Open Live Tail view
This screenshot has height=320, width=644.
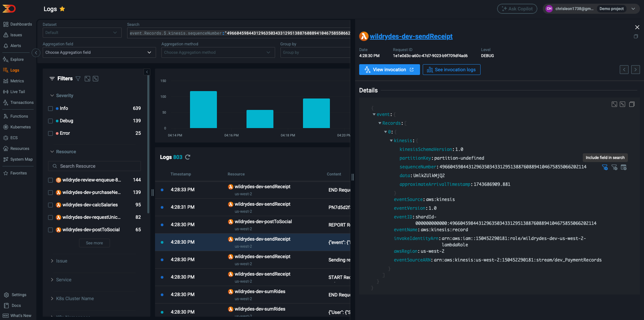pos(14,92)
